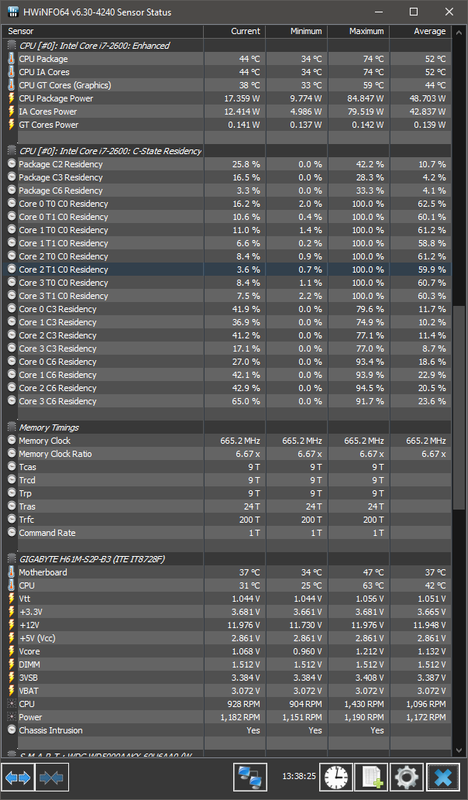The image size is (468, 800).
Task: Select Core 1 T0 C0 Residency row
Action: [227, 230]
